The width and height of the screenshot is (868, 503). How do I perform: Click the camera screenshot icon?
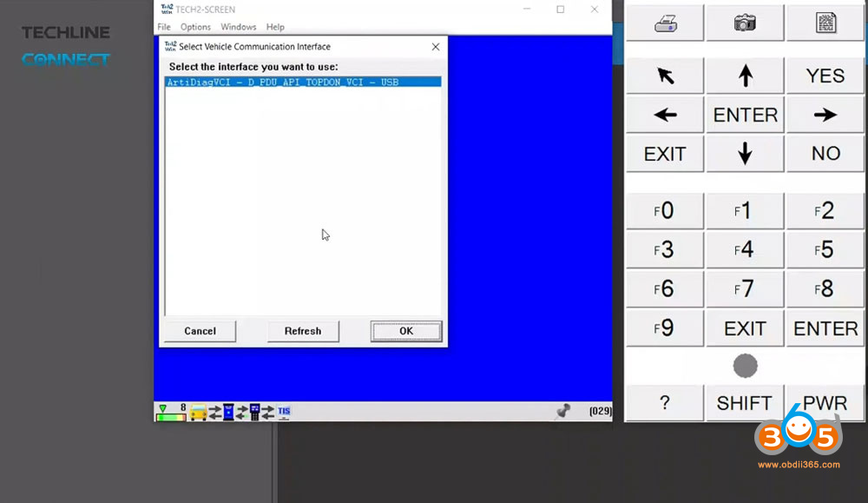[745, 23]
